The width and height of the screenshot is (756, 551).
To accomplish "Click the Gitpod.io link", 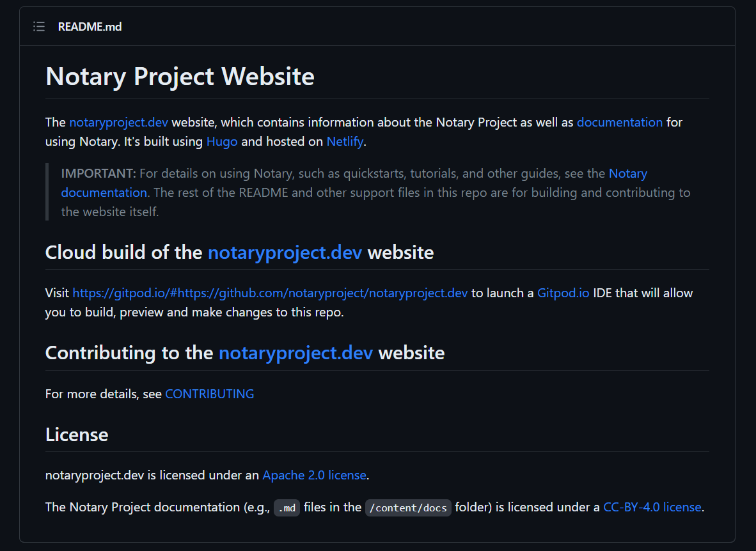I will click(x=563, y=293).
